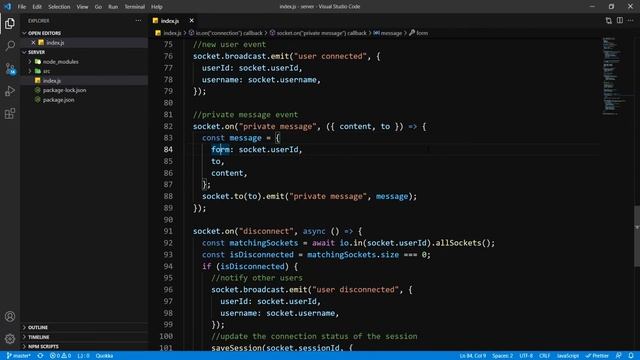Image resolution: width=640 pixels, height=360 pixels.
Task: Click the Explorer more actions ellipsis
Action: (x=138, y=20)
